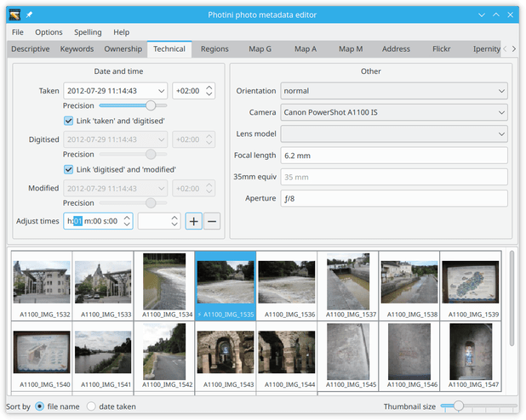This screenshot has height=420, width=526.
Task: Select thumbnail A1100_IMG_1547
Action: click(471, 356)
